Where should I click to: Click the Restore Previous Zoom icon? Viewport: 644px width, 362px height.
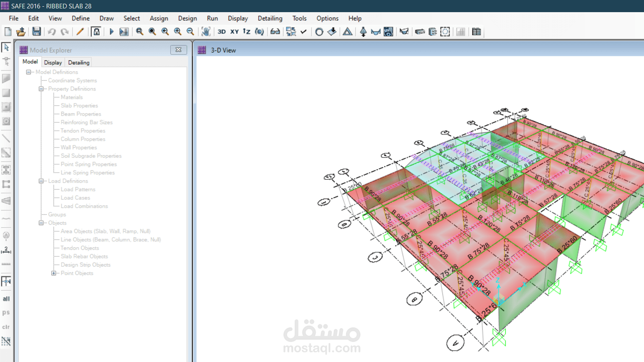(x=165, y=32)
